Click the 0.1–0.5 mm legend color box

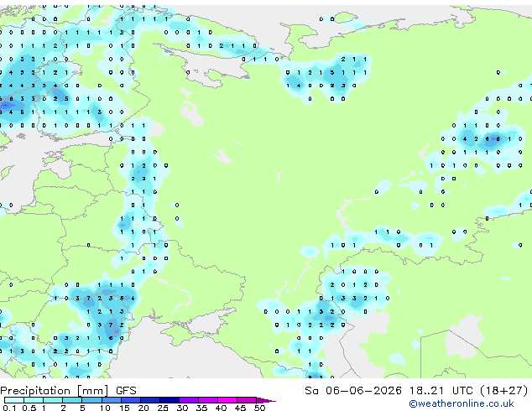pos(14,400)
